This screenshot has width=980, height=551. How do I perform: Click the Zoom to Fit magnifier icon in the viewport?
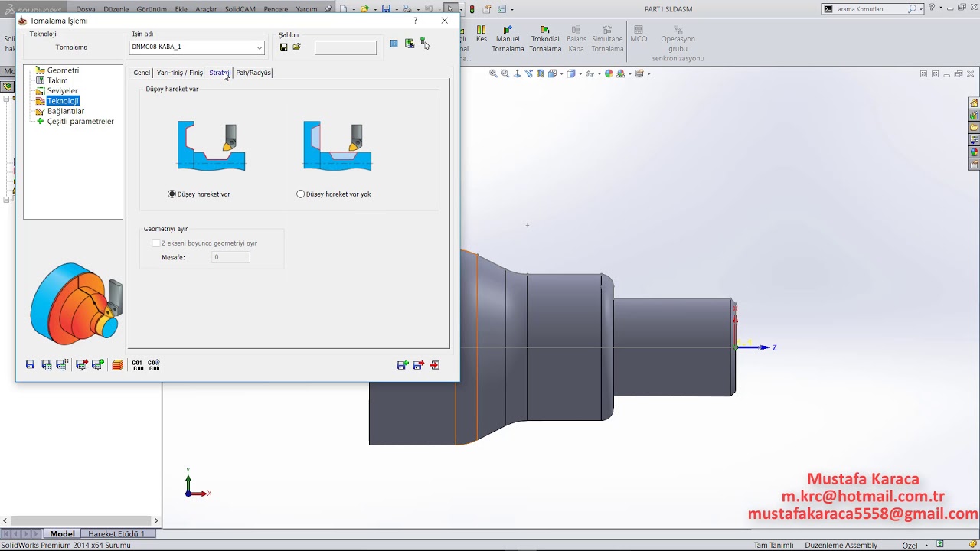(494, 73)
